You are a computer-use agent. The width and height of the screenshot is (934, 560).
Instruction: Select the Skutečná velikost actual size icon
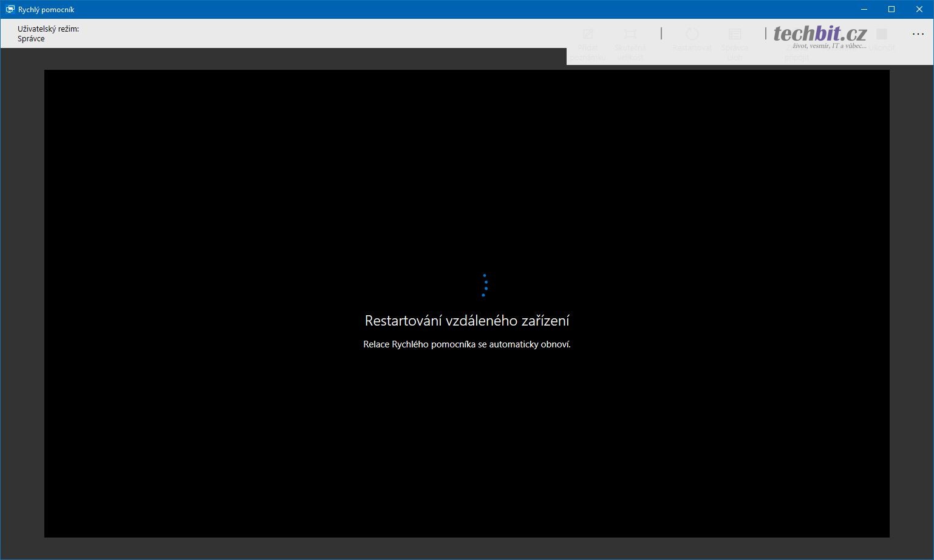630,35
